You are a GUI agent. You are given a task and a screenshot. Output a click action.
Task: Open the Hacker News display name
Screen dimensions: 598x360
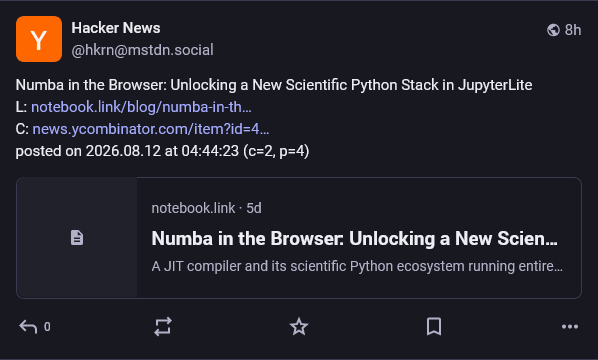pos(116,28)
